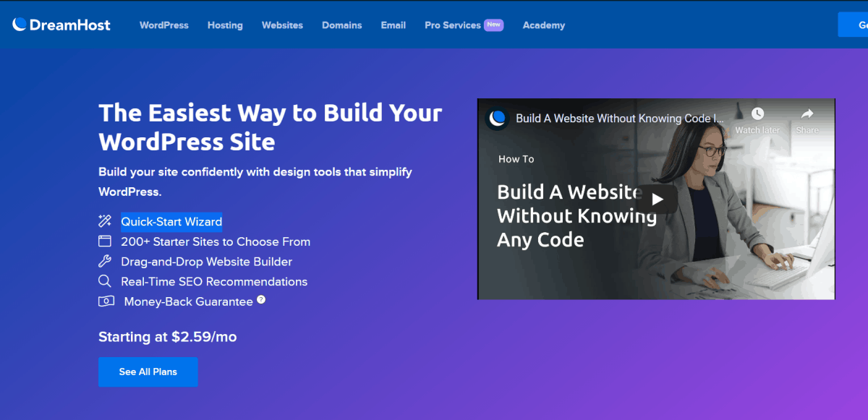Play the Build A Website video
This screenshot has width=868, height=420.
point(656,200)
